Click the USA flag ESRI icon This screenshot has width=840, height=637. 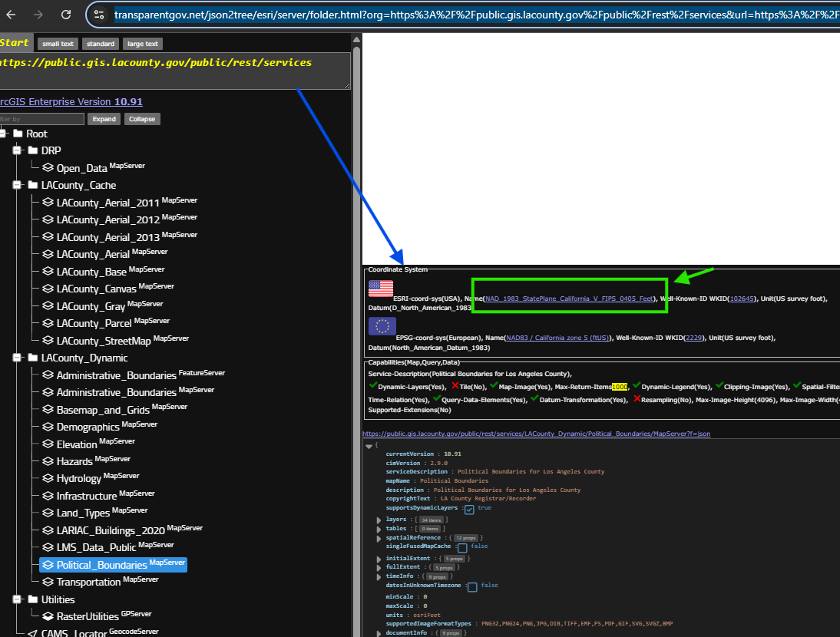coord(381,288)
